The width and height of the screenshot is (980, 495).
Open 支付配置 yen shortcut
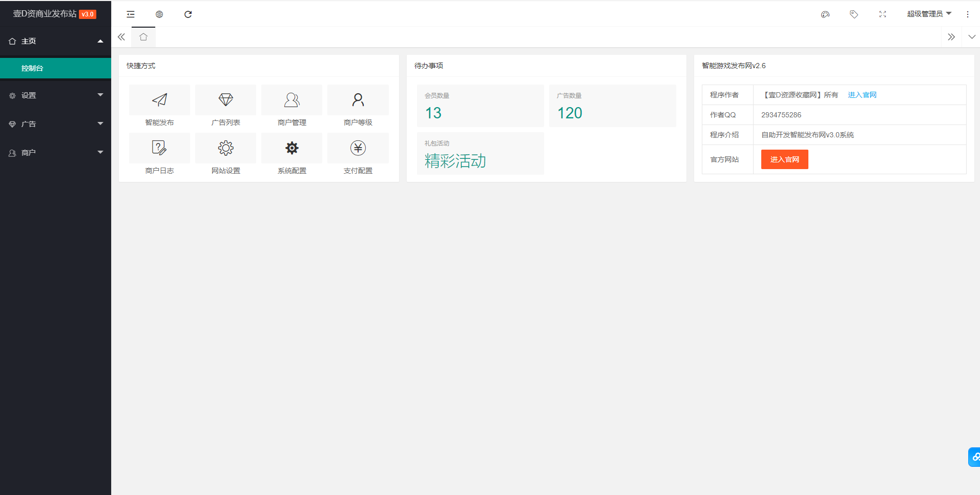coord(358,154)
